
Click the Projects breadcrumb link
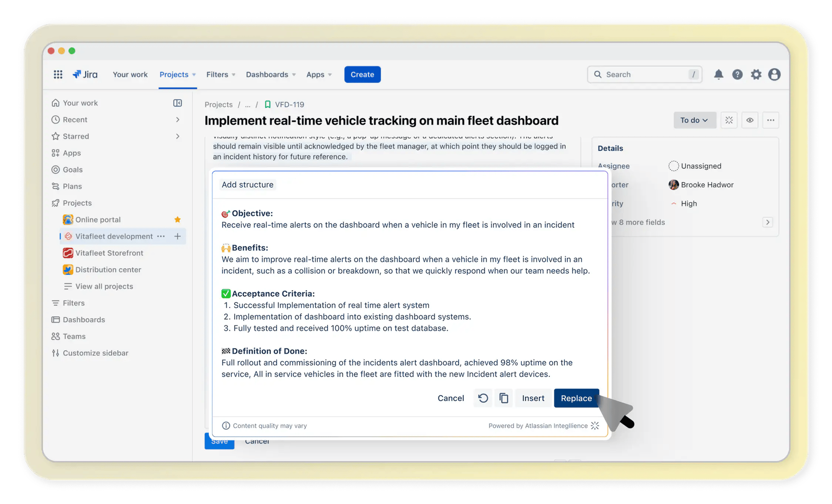click(x=218, y=105)
